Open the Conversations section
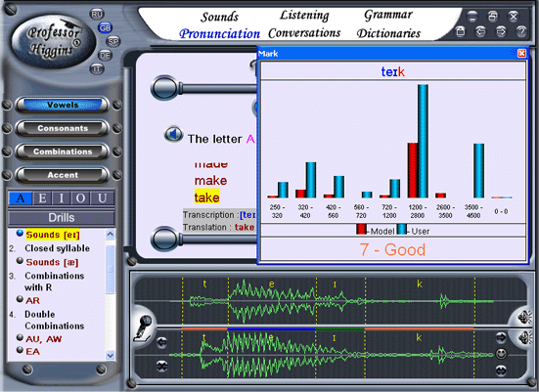This screenshot has width=539, height=392. pyautogui.click(x=304, y=33)
